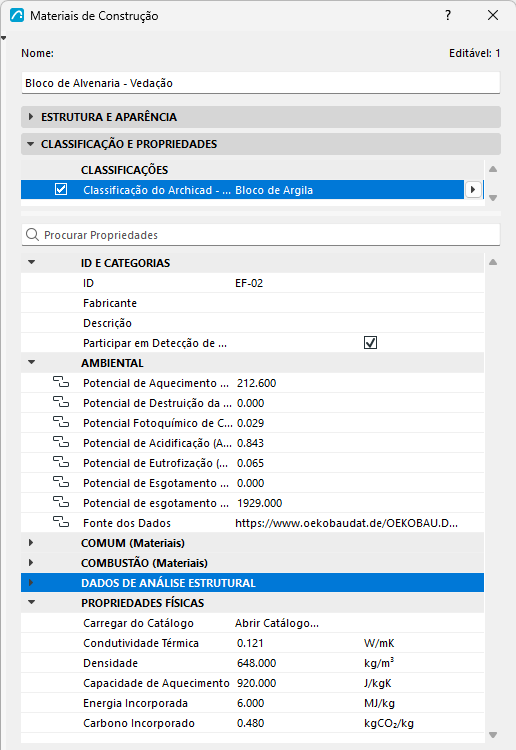Viewport: 516px width, 750px height.
Task: Click the Fonte dos Dados label
Action: pos(127,523)
